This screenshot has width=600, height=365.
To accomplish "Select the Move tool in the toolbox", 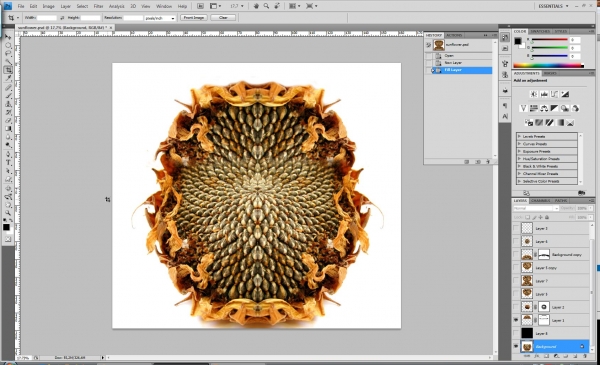I will (8, 37).
